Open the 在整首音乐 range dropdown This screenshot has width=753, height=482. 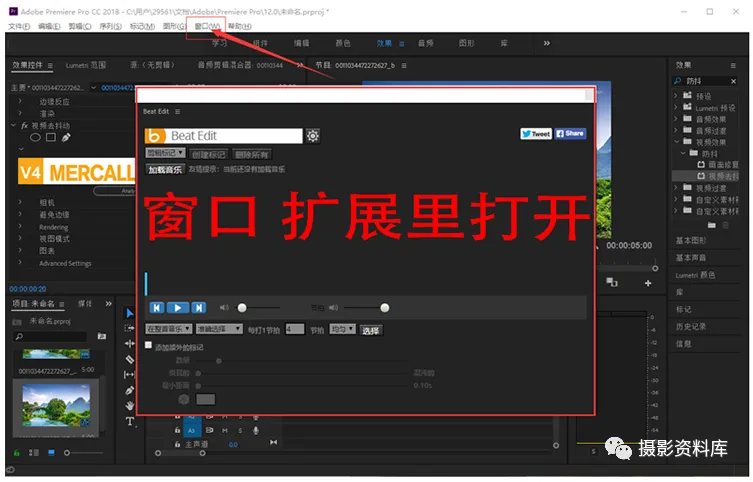tap(169, 329)
